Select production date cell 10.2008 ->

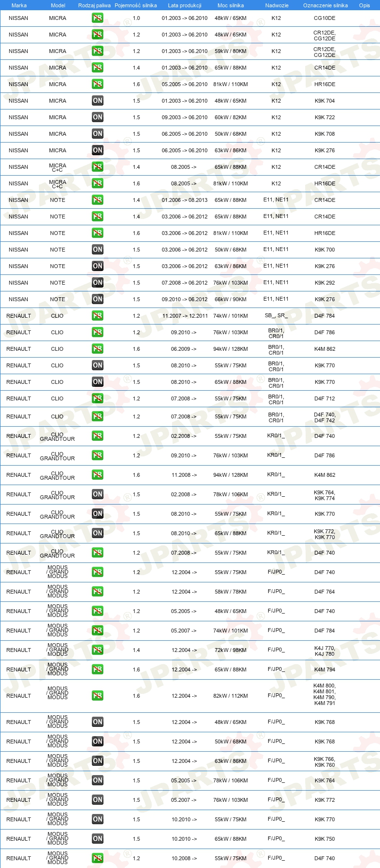point(184,858)
